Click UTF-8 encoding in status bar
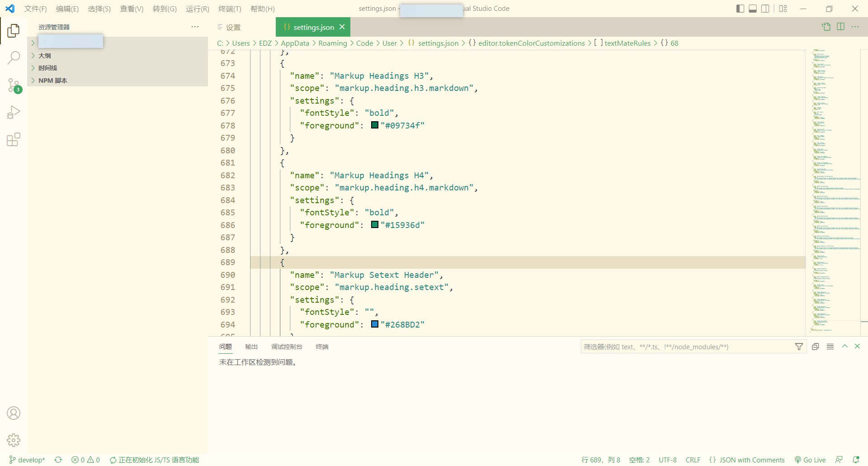 (x=668, y=460)
